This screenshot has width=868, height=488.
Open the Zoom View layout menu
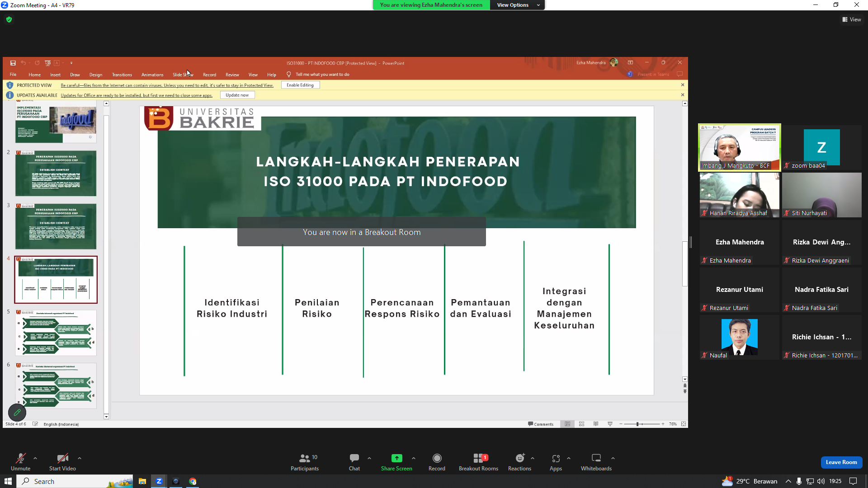coord(852,19)
